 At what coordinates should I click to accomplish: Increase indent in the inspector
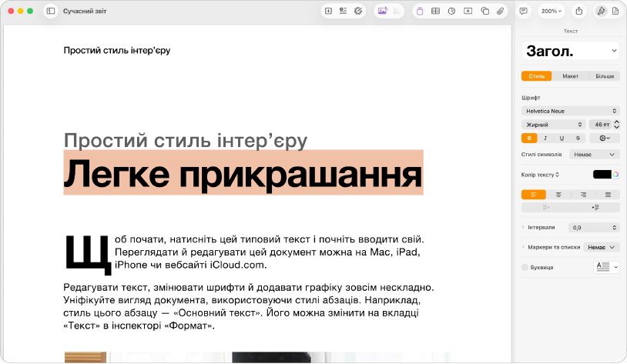click(595, 207)
